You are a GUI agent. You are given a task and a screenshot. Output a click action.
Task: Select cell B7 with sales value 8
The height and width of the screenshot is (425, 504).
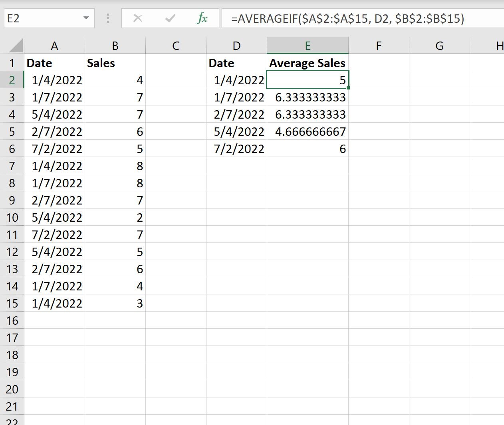115,166
